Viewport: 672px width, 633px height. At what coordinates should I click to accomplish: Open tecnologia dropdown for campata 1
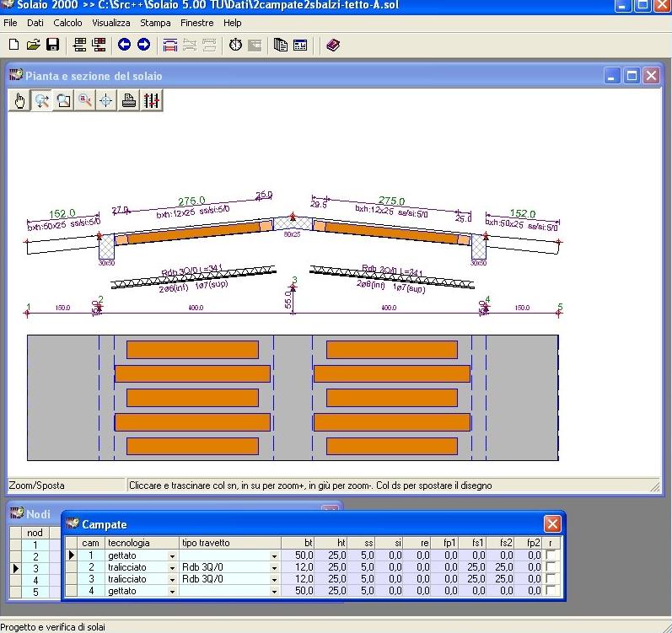pyautogui.click(x=172, y=556)
